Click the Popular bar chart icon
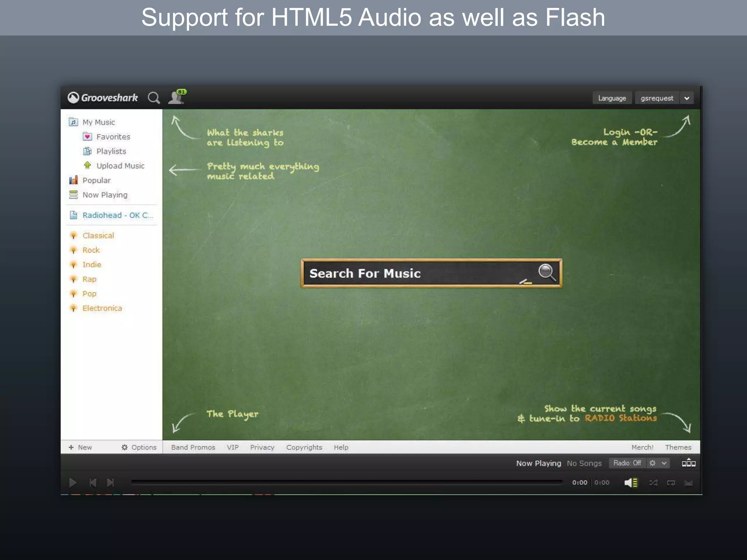 tap(73, 180)
